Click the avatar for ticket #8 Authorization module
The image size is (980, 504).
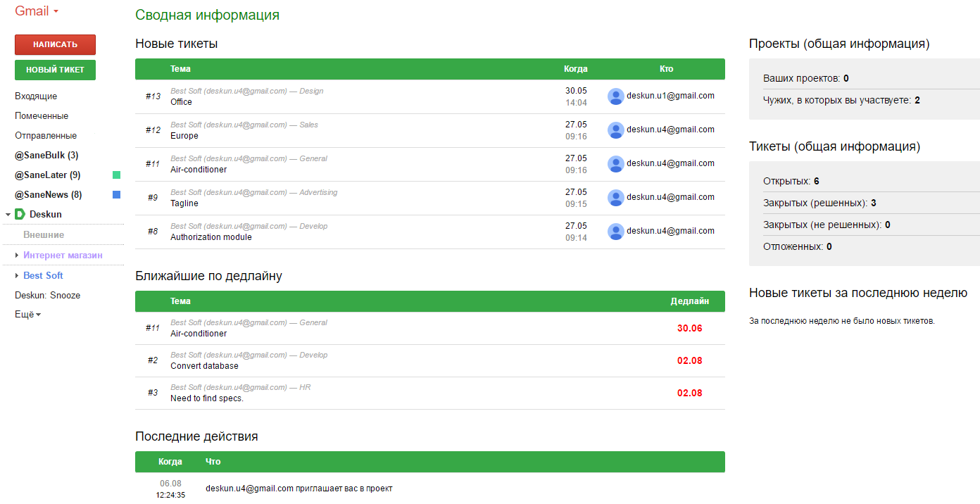pyautogui.click(x=615, y=231)
